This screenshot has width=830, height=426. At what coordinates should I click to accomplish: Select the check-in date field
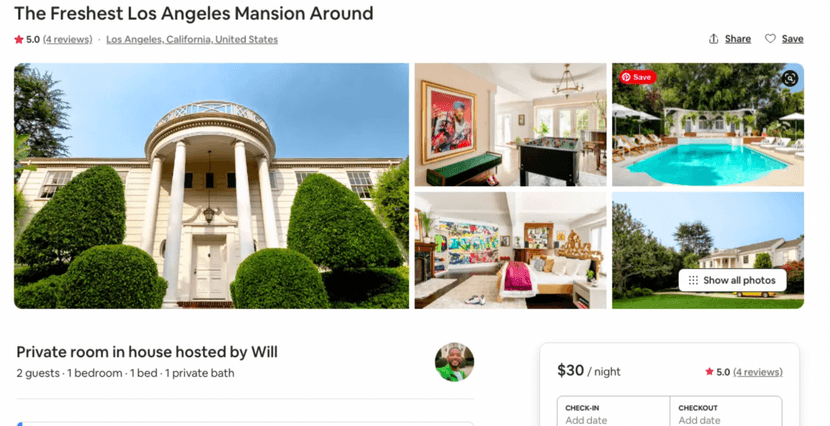coord(613,412)
